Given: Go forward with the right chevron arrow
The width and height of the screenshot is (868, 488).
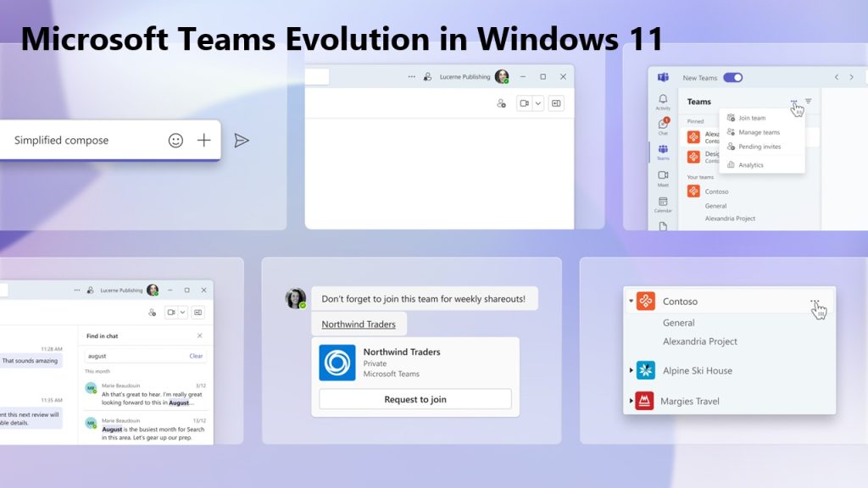Looking at the screenshot, I should (851, 77).
